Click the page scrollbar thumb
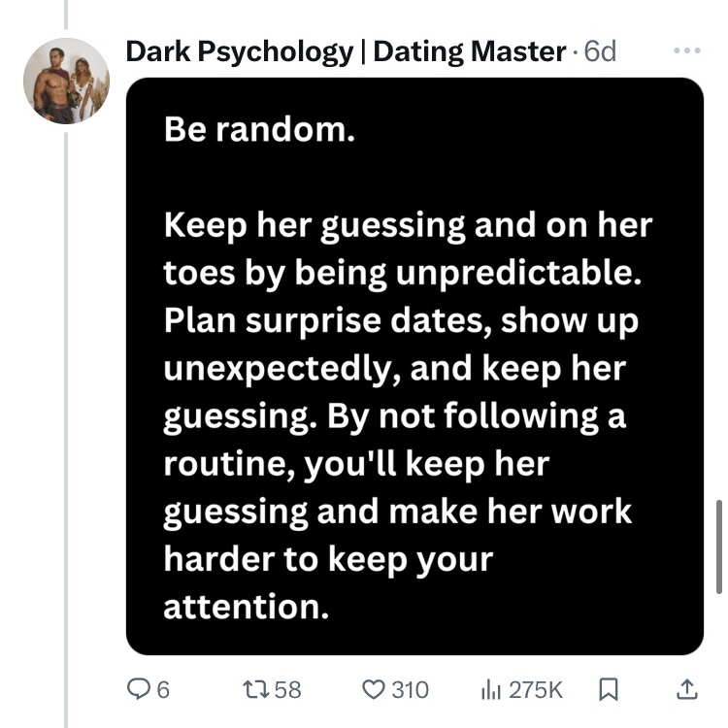The height and width of the screenshot is (728, 728). (x=719, y=546)
